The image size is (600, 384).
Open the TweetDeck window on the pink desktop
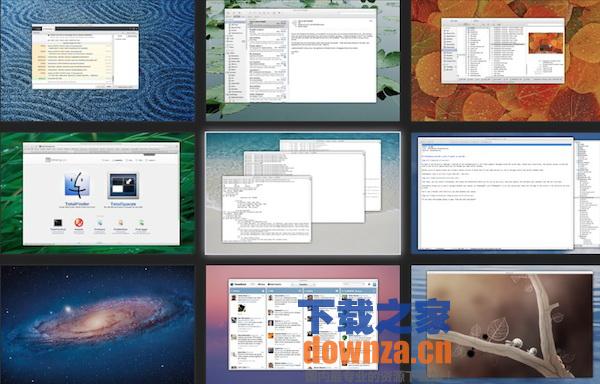(303, 325)
